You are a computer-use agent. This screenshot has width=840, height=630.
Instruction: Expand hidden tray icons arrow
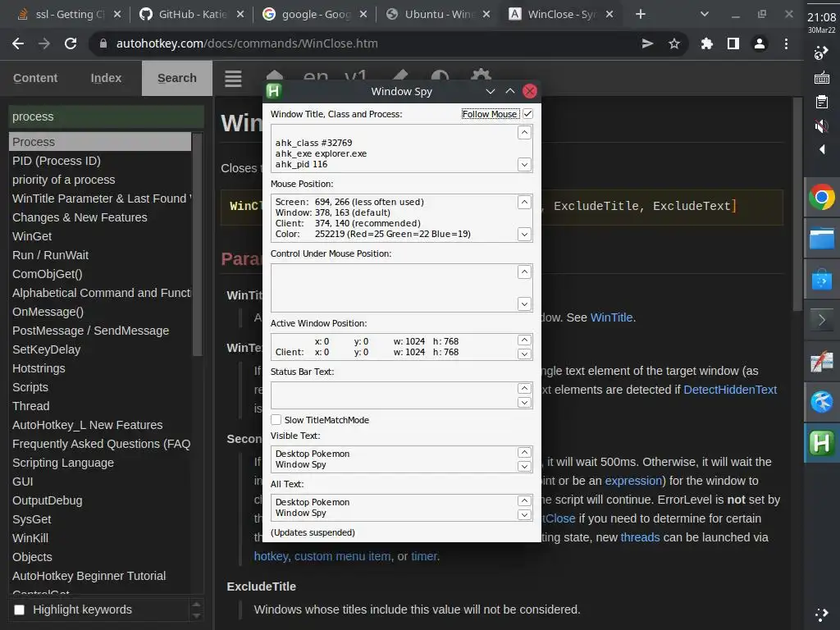[x=822, y=149]
